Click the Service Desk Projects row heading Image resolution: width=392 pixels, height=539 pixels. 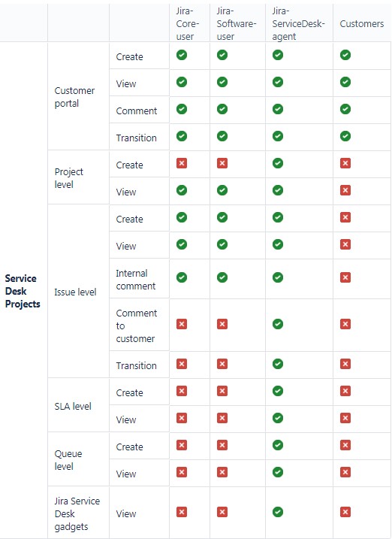point(23,291)
